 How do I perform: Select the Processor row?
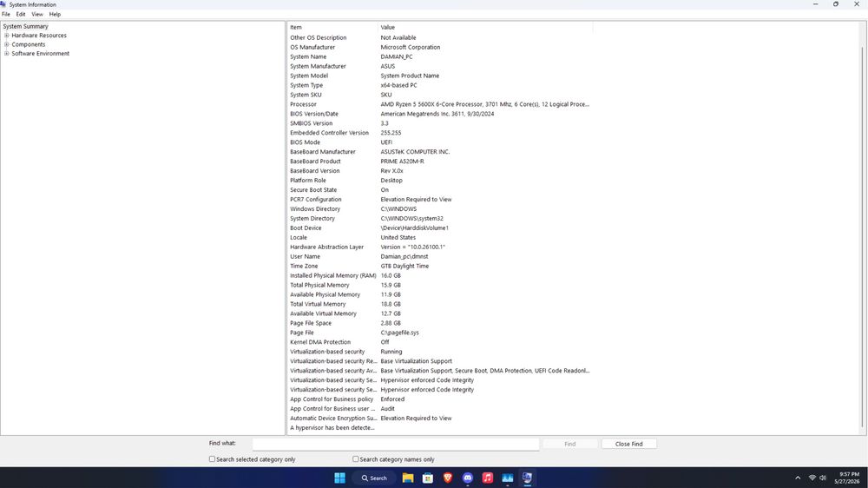(x=440, y=104)
